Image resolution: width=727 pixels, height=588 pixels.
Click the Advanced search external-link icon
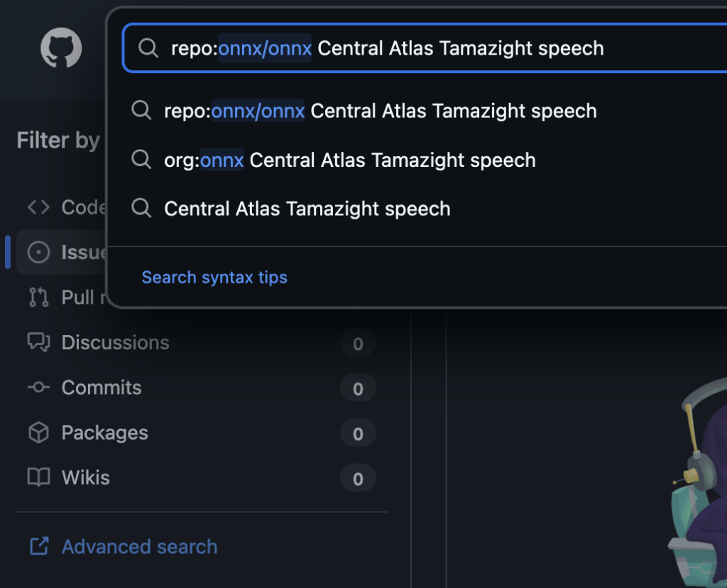pos(38,547)
